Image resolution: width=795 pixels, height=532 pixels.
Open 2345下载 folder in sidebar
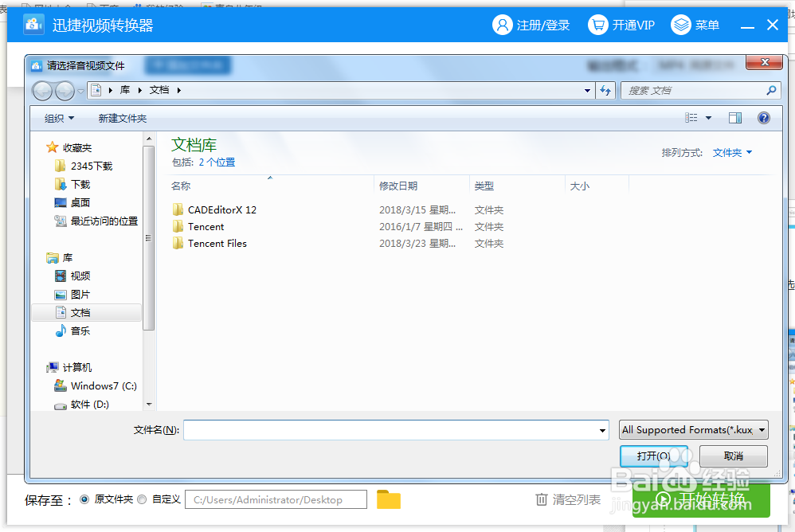[x=84, y=166]
